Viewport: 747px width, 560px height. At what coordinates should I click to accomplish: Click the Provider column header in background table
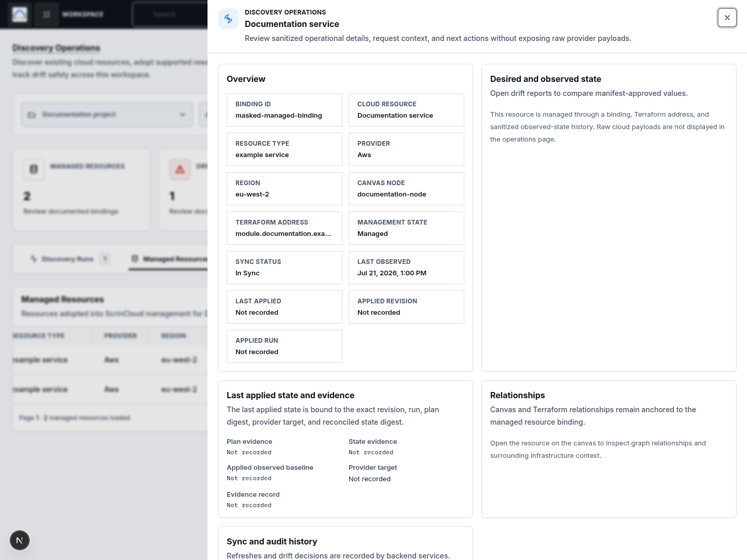point(120,336)
